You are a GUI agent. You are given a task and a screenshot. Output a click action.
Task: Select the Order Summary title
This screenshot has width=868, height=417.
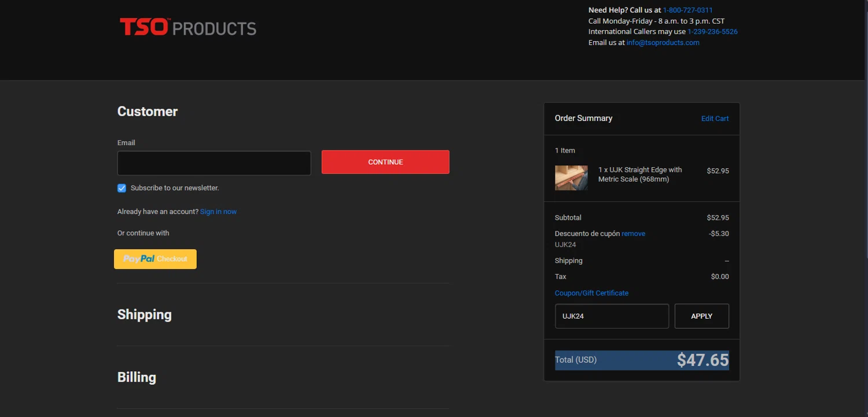pos(583,118)
